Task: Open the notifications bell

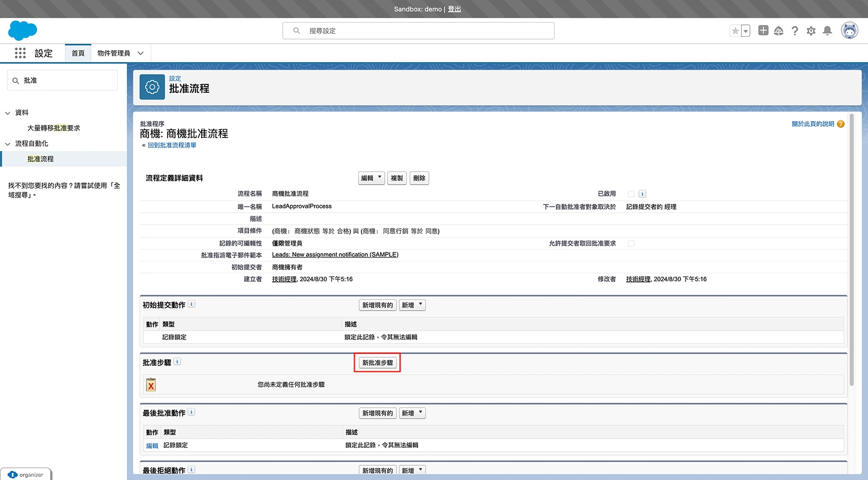Action: click(x=827, y=31)
